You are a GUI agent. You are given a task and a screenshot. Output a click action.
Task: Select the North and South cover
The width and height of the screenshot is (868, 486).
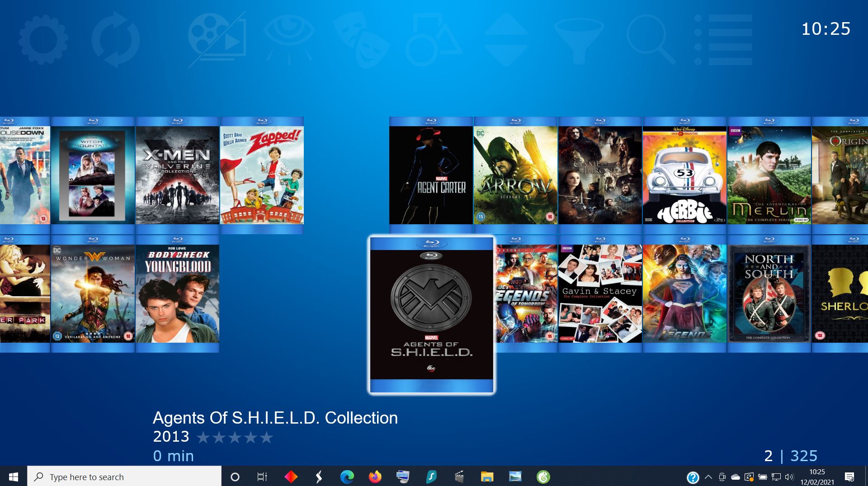pos(769,293)
